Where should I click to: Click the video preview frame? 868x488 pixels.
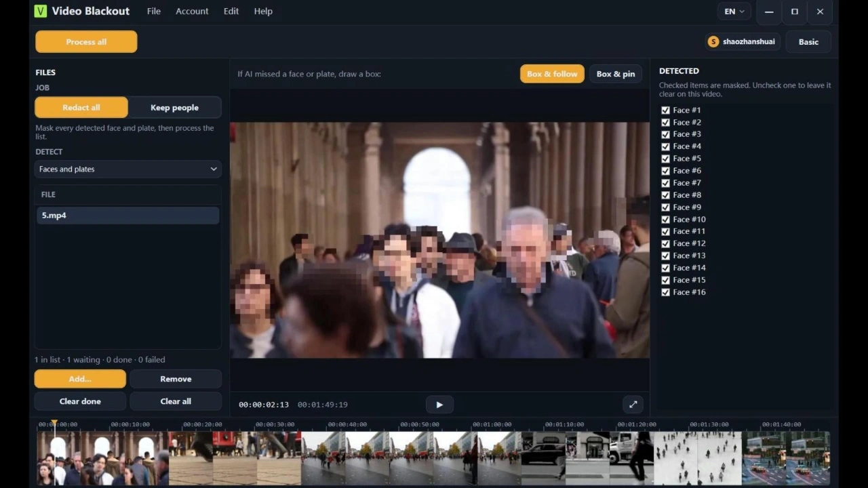point(439,240)
